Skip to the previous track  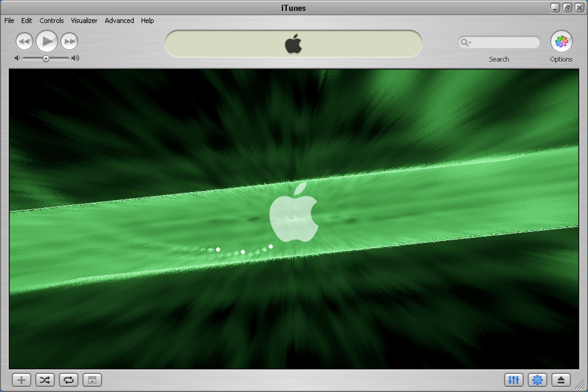pyautogui.click(x=24, y=41)
